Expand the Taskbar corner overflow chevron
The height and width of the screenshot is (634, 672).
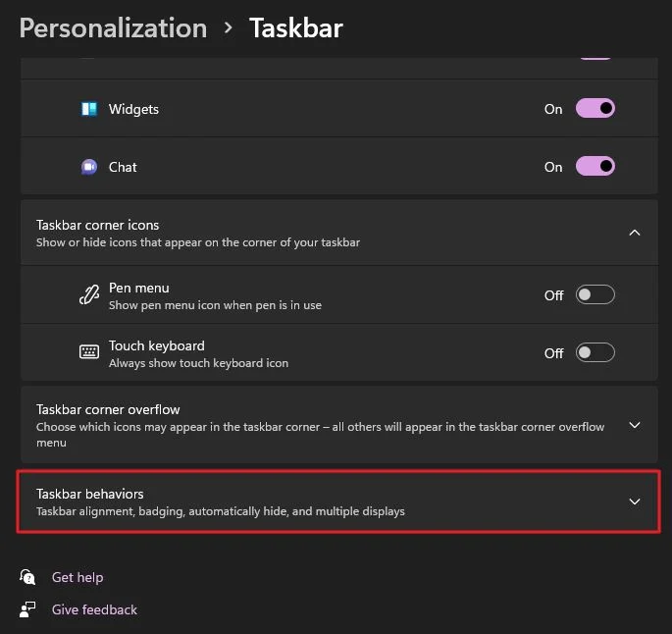tap(635, 425)
